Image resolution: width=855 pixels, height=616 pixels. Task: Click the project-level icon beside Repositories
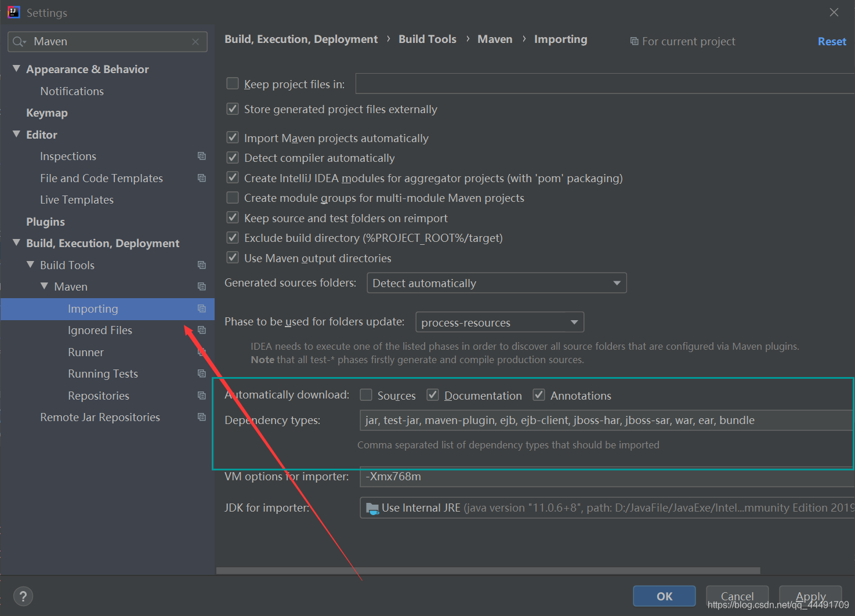pyautogui.click(x=202, y=396)
